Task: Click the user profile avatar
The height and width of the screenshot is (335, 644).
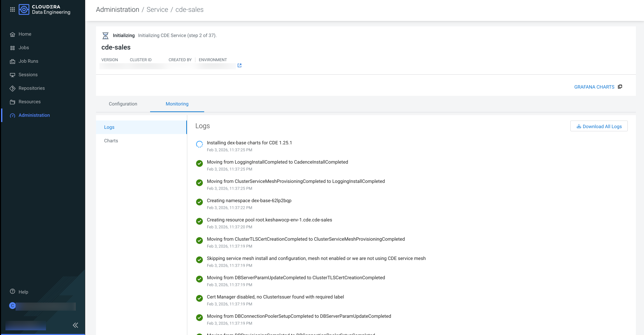Action: (13, 306)
